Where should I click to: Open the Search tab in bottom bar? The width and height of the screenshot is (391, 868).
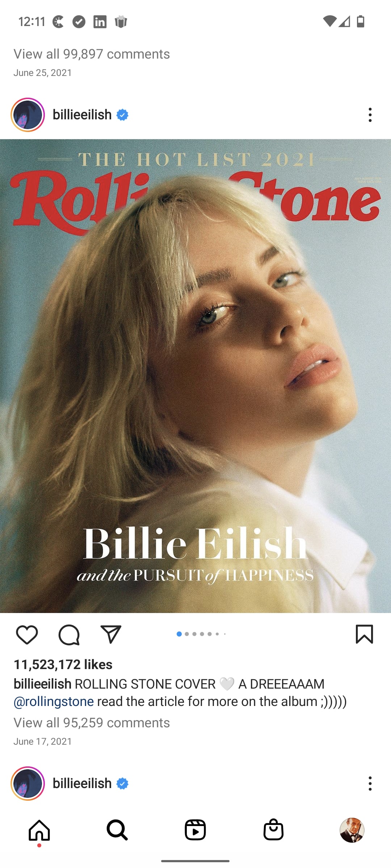click(x=117, y=830)
